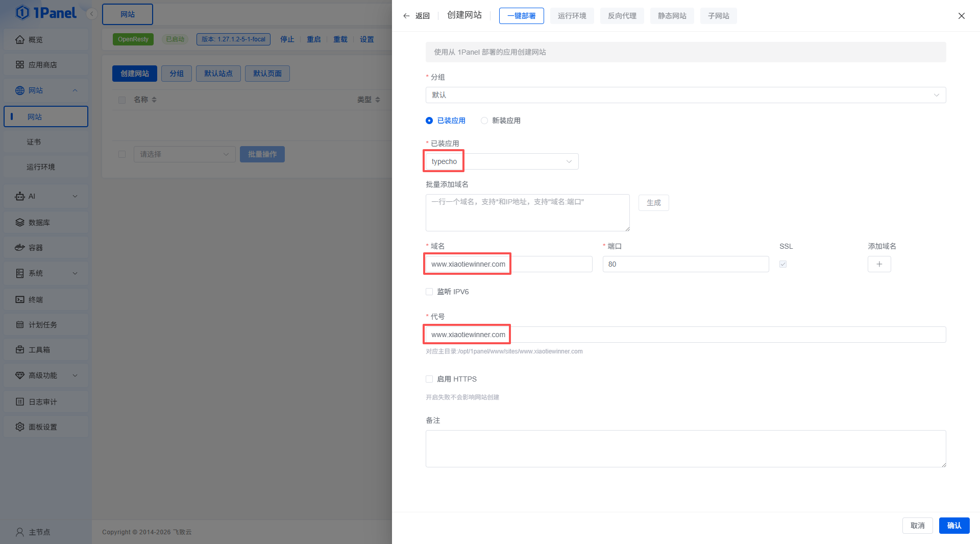Image resolution: width=980 pixels, height=544 pixels.
Task: Switch to the 一键部署 tab
Action: [521, 16]
